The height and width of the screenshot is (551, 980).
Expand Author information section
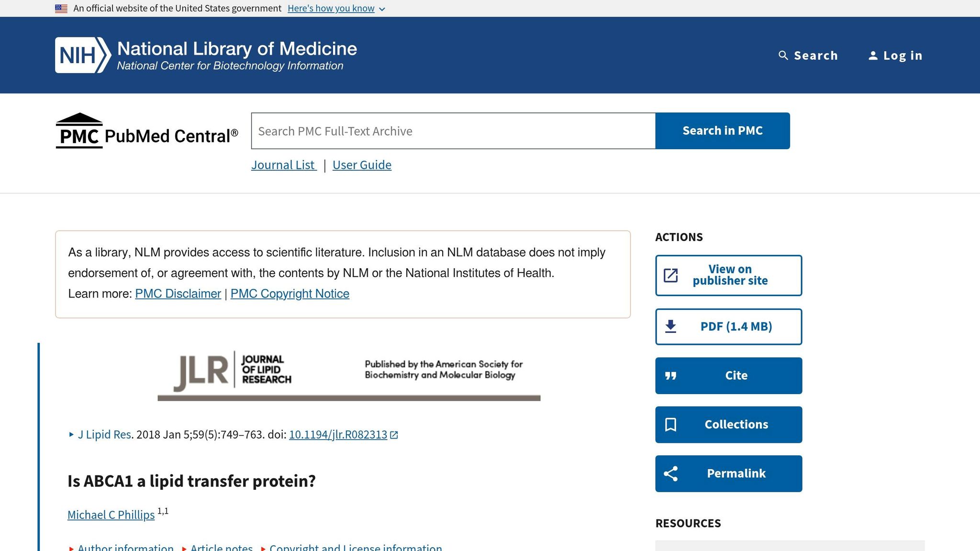(121, 547)
